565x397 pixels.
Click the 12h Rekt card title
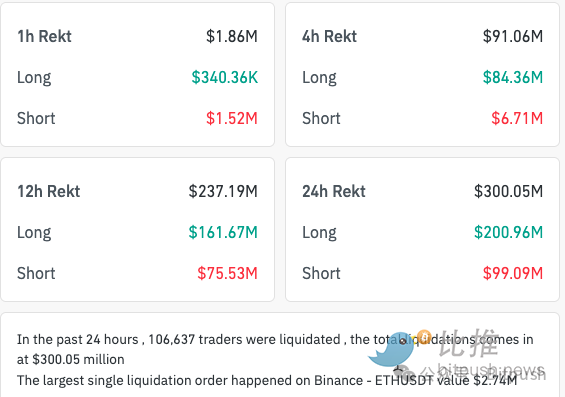coord(49,191)
